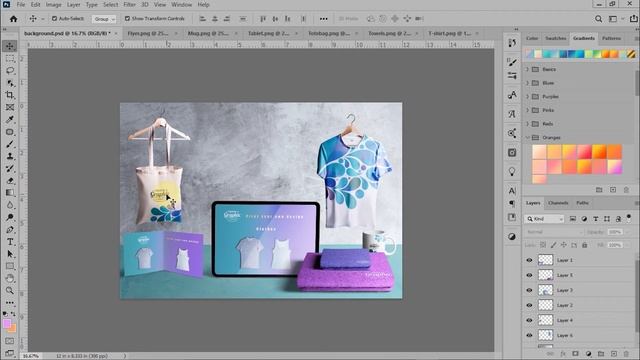Click the fx layer style icon

(x=563, y=354)
